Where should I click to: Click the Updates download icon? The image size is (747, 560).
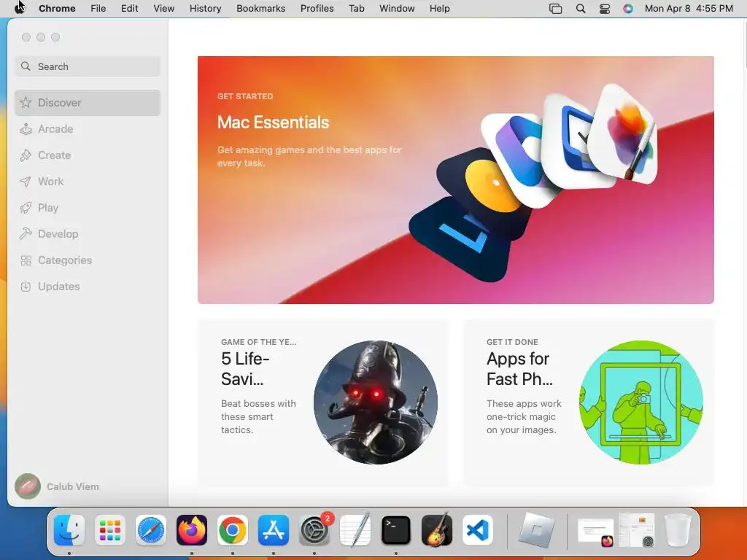tap(26, 286)
